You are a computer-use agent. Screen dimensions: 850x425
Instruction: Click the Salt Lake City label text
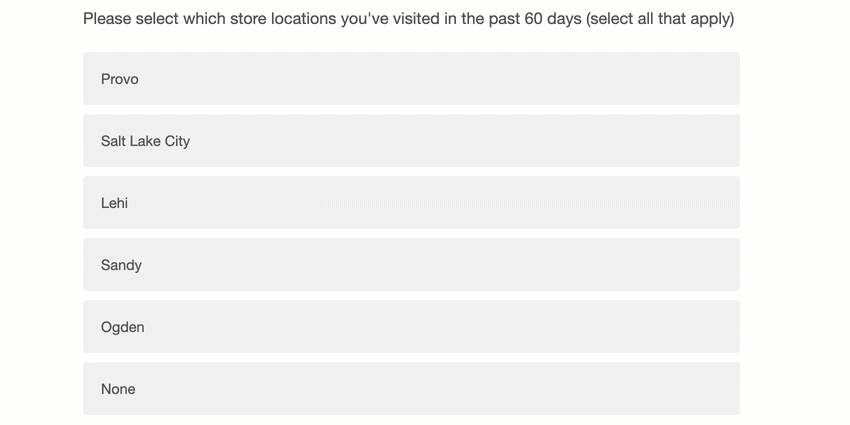[145, 141]
